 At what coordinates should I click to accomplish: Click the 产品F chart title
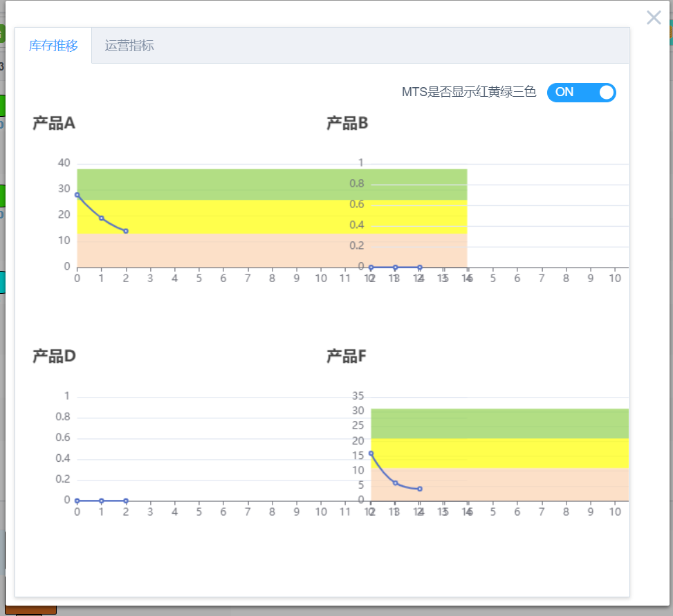point(347,356)
